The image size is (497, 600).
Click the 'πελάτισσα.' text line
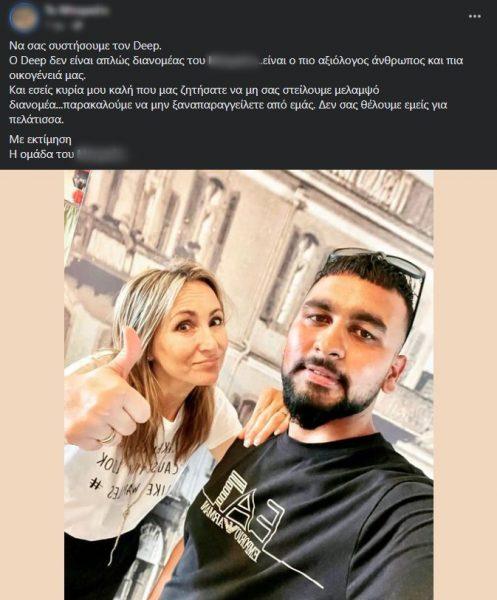pyautogui.click(x=36, y=119)
